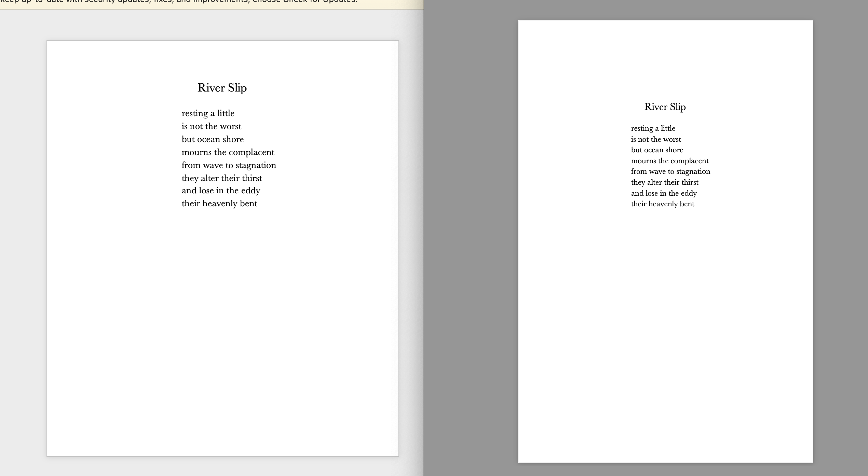Click the title River Slip in the document
This screenshot has height=476, width=868.
point(222,88)
